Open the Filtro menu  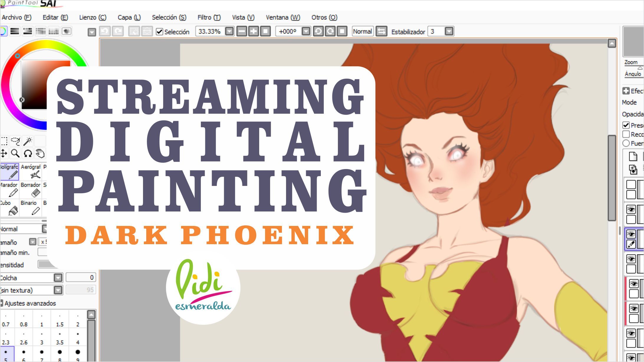[209, 17]
